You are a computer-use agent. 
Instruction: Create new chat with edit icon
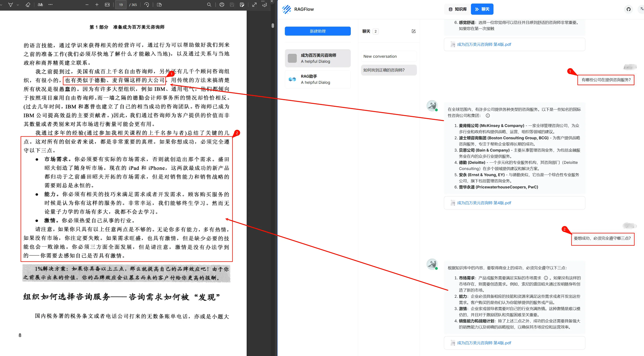(x=414, y=31)
